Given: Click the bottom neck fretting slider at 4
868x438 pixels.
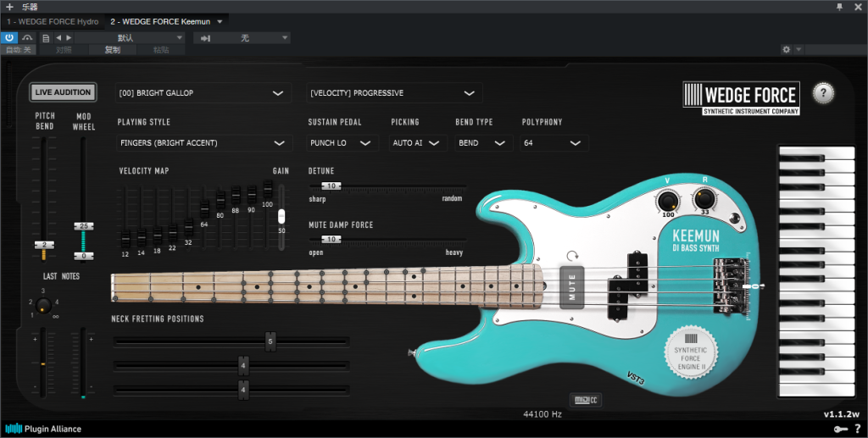Looking at the screenshot, I should click(243, 390).
